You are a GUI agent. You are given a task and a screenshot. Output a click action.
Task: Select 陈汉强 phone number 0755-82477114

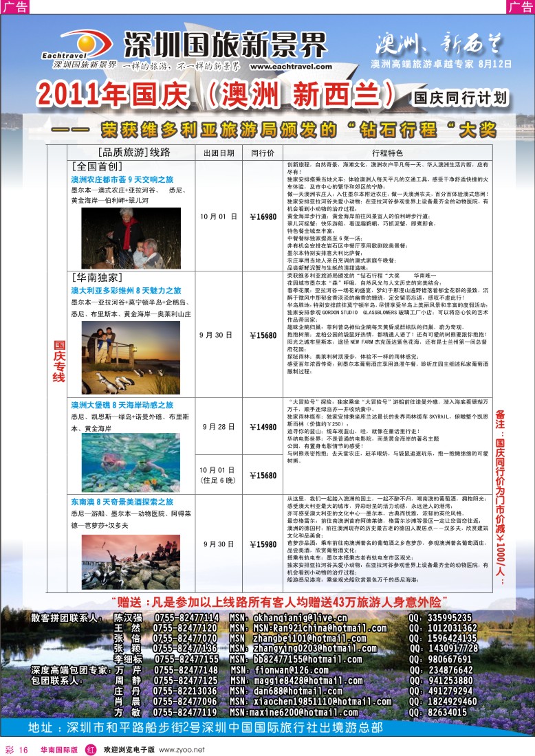[186, 618]
